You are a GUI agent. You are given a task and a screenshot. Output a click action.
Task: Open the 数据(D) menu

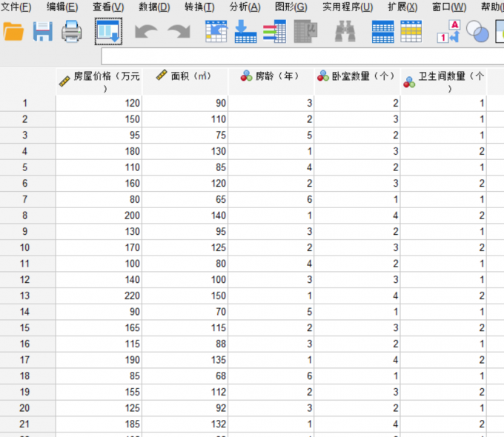154,7
